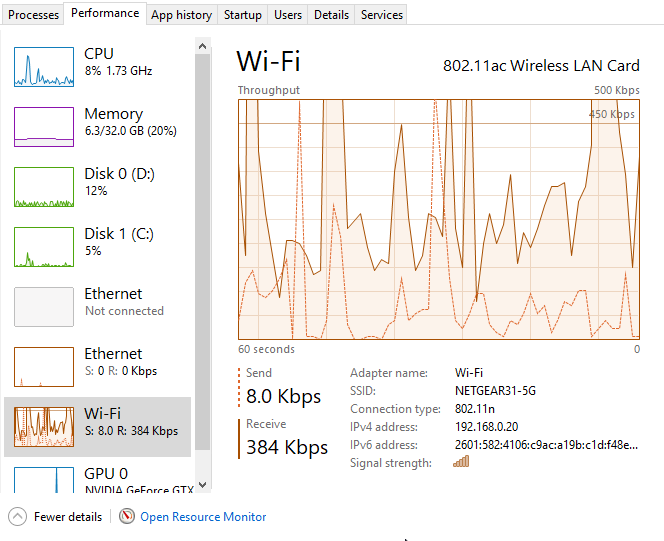Open the Details tab
The image size is (664, 541).
(x=331, y=15)
